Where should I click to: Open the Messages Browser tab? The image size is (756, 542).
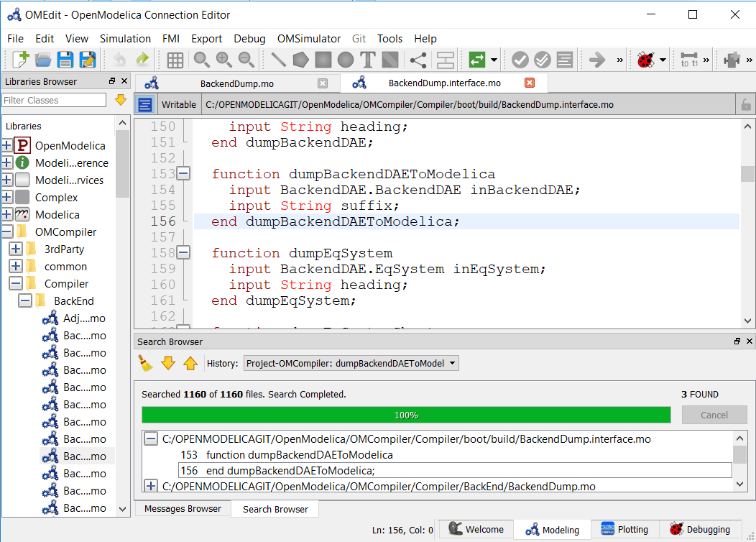pyautogui.click(x=183, y=509)
